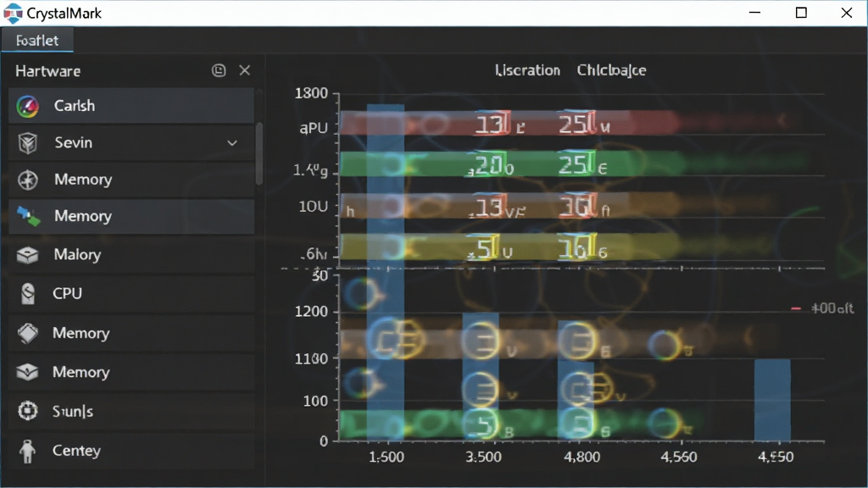868x488 pixels.
Task: Click the CrystalMark app logo
Action: 13,14
